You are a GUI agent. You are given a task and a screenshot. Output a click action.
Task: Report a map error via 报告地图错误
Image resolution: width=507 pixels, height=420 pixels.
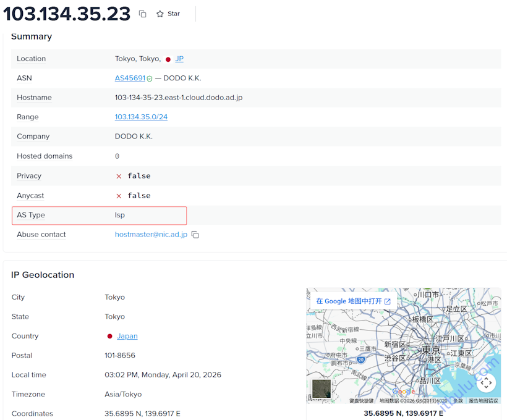482,401
